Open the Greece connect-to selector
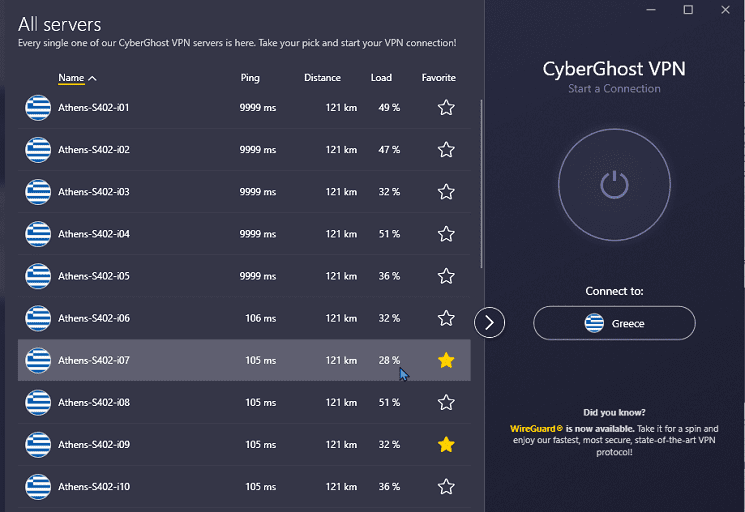 [x=614, y=323]
